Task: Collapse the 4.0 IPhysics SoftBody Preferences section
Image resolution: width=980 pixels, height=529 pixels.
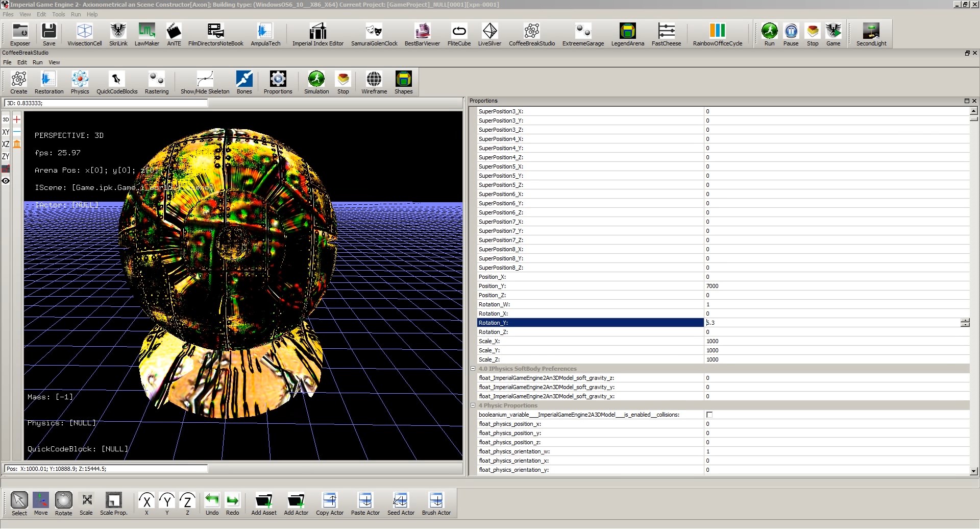Action: [473, 369]
